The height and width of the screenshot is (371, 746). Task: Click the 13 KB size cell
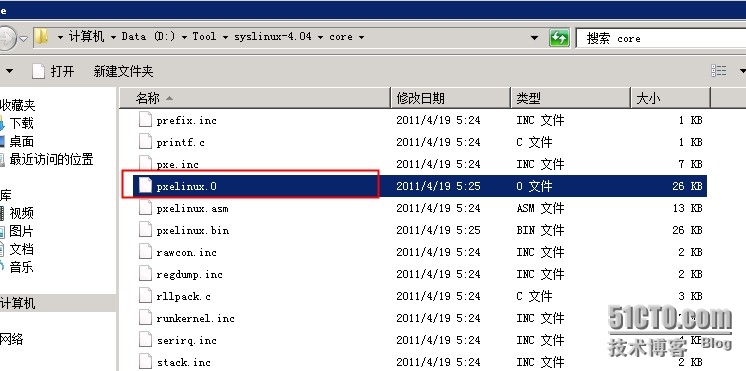coord(687,208)
